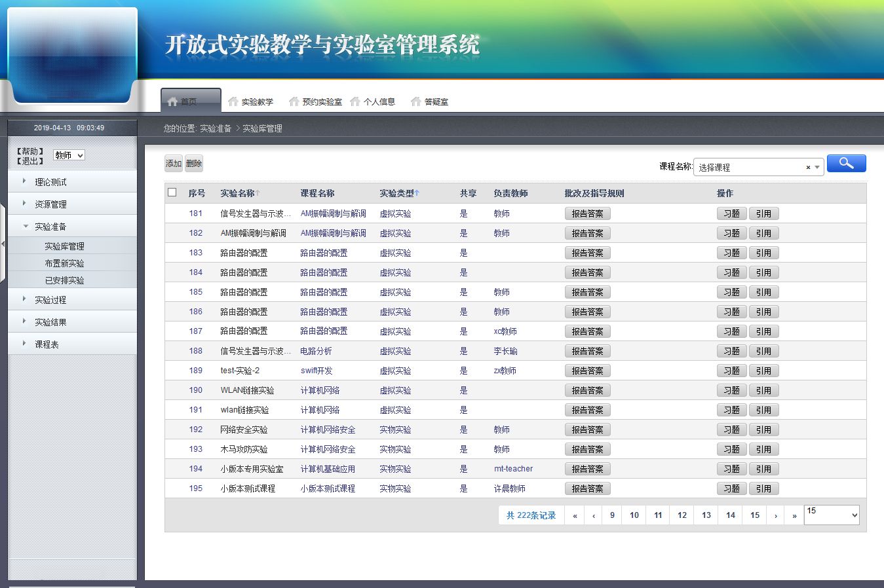Sort by 实验名称 column arrow

coord(258,193)
